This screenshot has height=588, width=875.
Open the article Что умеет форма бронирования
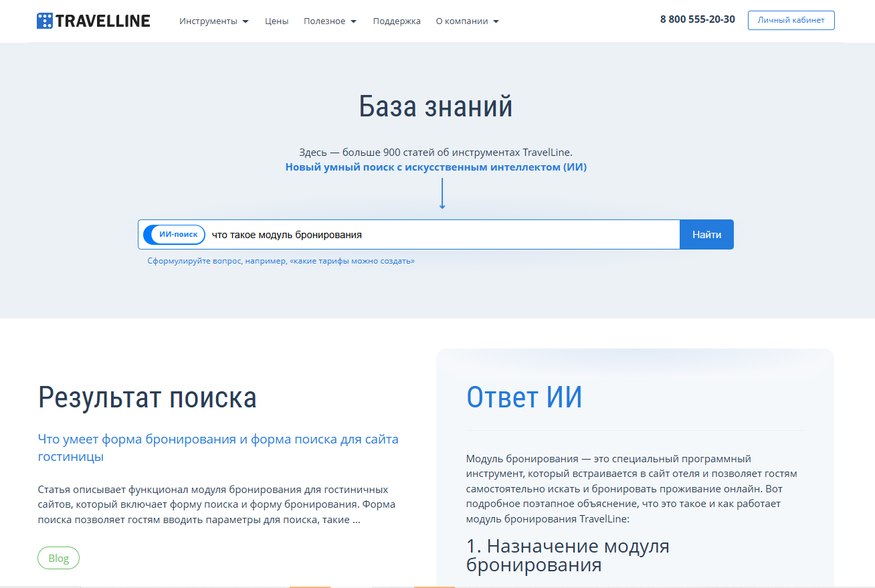[218, 448]
